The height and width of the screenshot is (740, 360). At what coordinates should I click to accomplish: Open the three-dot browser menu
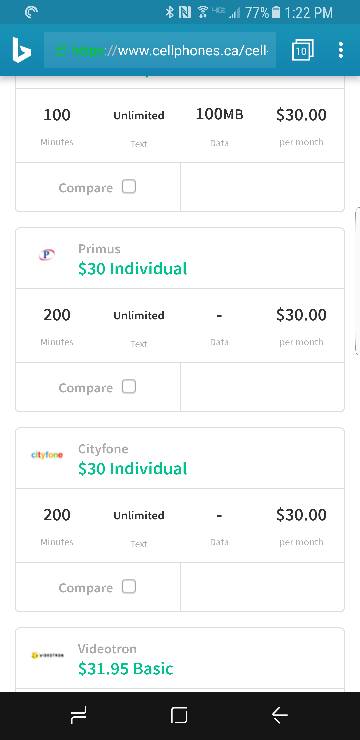click(341, 50)
